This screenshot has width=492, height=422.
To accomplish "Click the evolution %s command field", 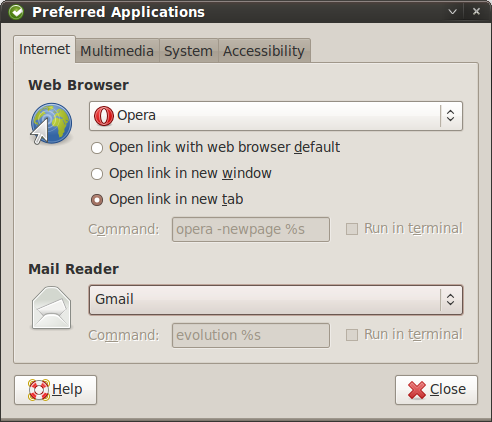I will tap(251, 335).
